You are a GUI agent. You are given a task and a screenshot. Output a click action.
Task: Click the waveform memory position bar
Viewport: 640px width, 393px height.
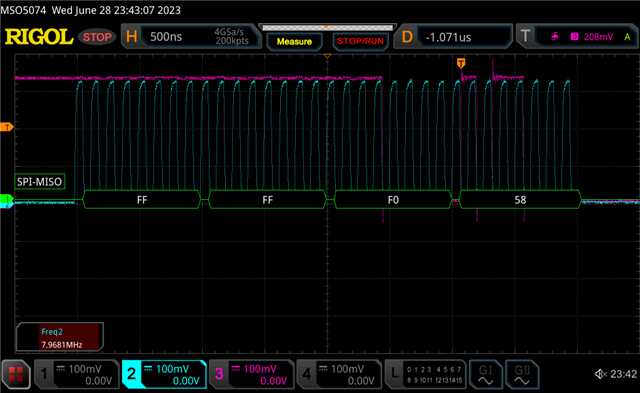click(x=327, y=27)
